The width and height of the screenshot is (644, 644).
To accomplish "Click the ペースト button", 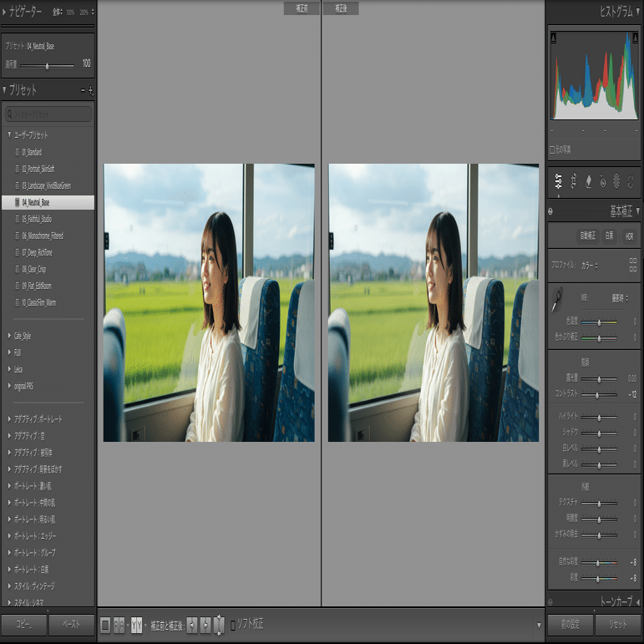I will 72,625.
